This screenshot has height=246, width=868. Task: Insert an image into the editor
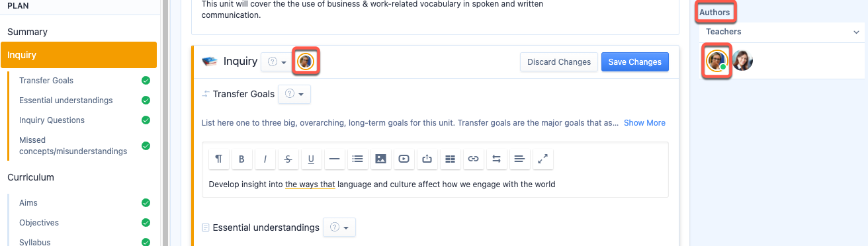point(380,159)
